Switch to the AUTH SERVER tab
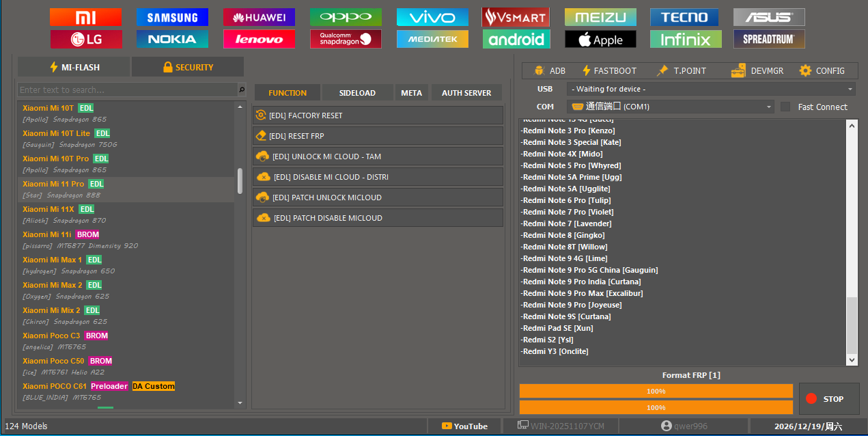 click(x=466, y=93)
